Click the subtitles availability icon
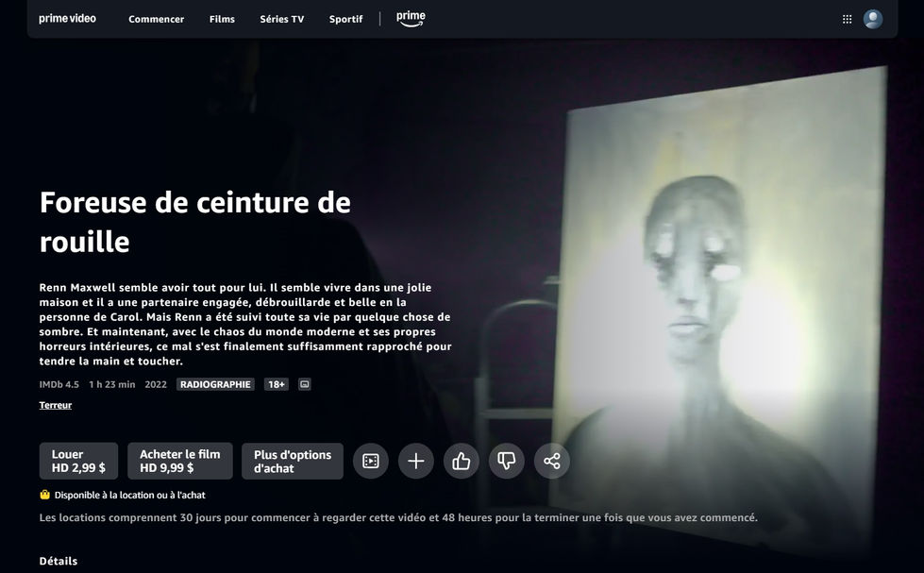924x573 pixels. coord(304,384)
